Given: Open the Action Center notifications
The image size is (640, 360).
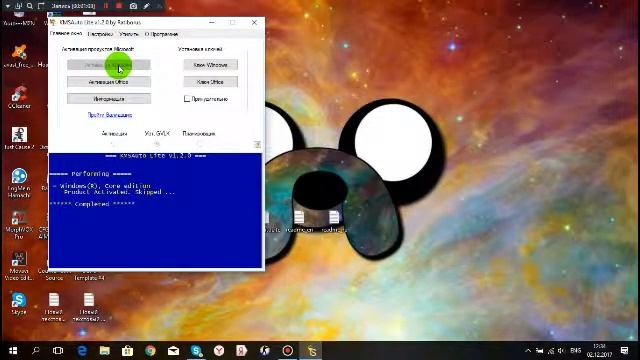Looking at the screenshot, I should (624, 351).
